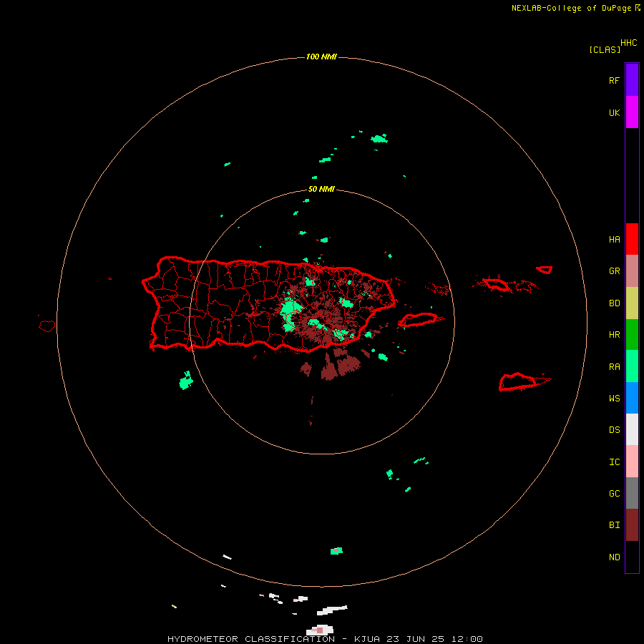This screenshot has height=644, width=644.
Task: Click the "HA" legend label
Action: [614, 240]
